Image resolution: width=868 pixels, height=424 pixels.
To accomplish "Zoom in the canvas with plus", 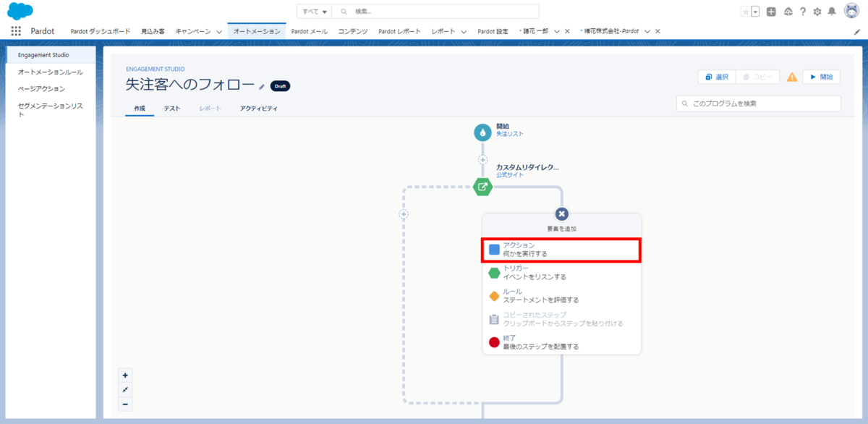I will coord(125,375).
